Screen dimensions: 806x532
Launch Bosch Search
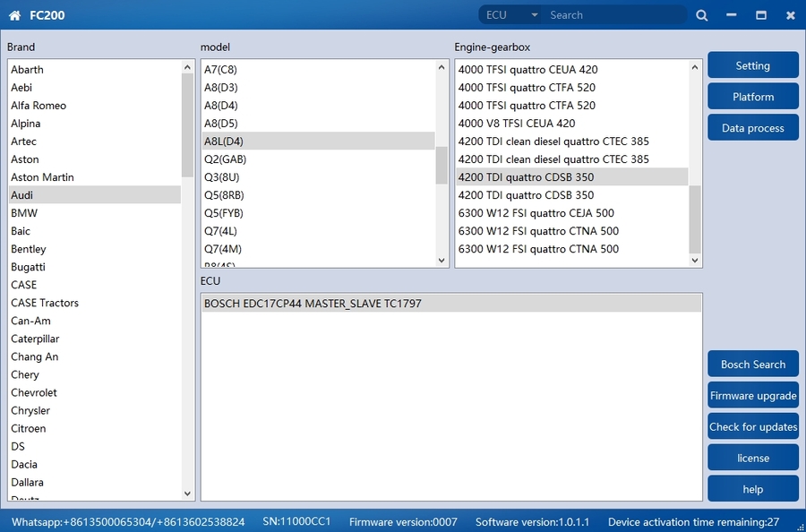(x=752, y=365)
